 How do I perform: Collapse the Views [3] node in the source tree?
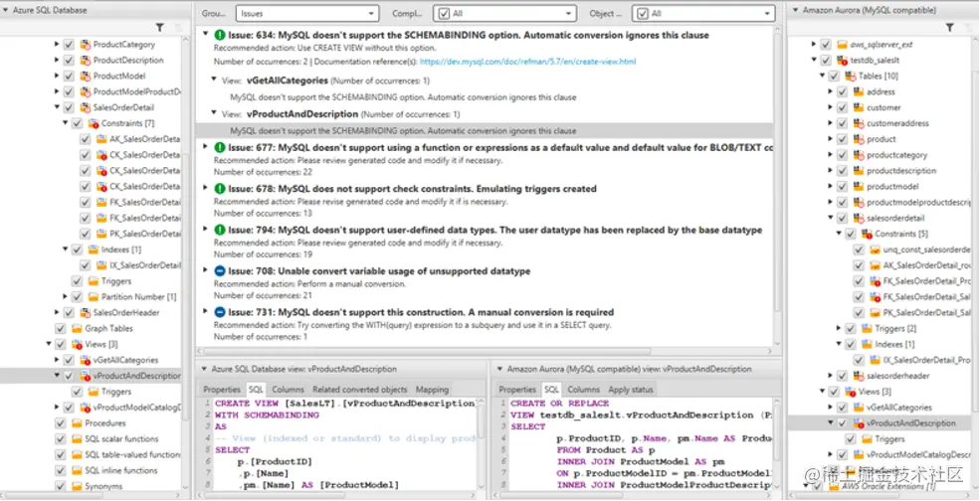[49, 344]
